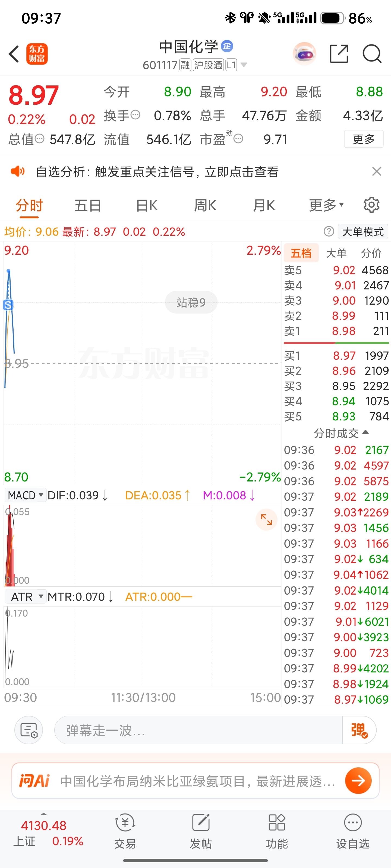Viewport: 391px width, 868px height.
Task: Open 交易 trade icon
Action: pos(125,831)
